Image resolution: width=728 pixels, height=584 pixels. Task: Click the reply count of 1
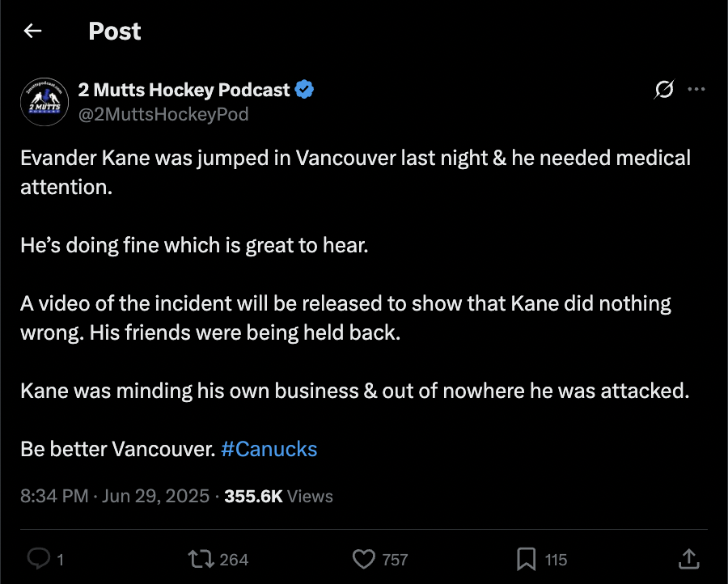point(60,560)
